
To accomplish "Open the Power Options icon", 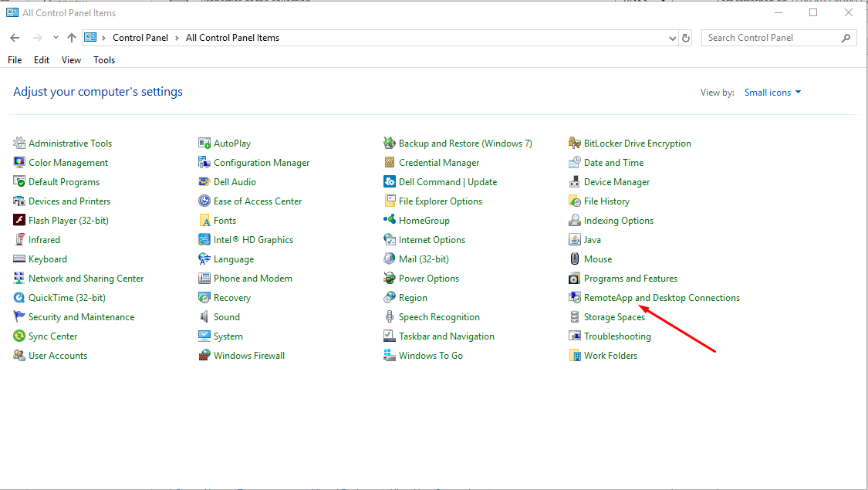I will [x=390, y=279].
